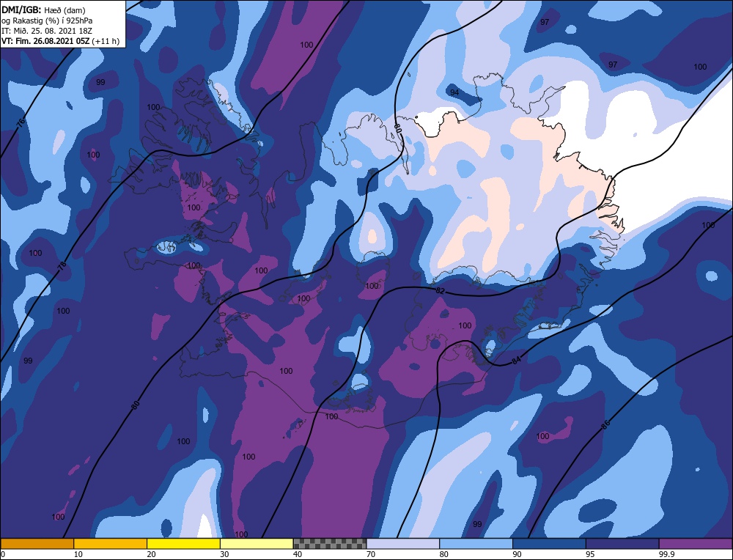
Task: Click the '30' legend tick label
Action: [224, 554]
